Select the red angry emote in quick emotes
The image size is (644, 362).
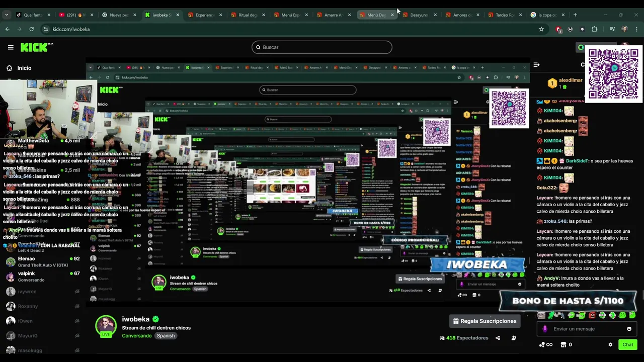coord(592,315)
